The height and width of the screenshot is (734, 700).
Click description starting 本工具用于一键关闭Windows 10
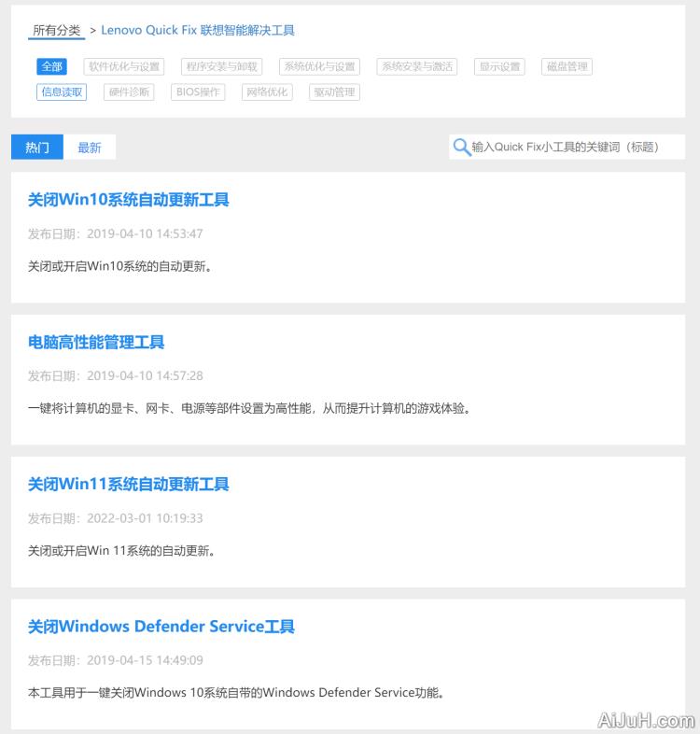236,692
